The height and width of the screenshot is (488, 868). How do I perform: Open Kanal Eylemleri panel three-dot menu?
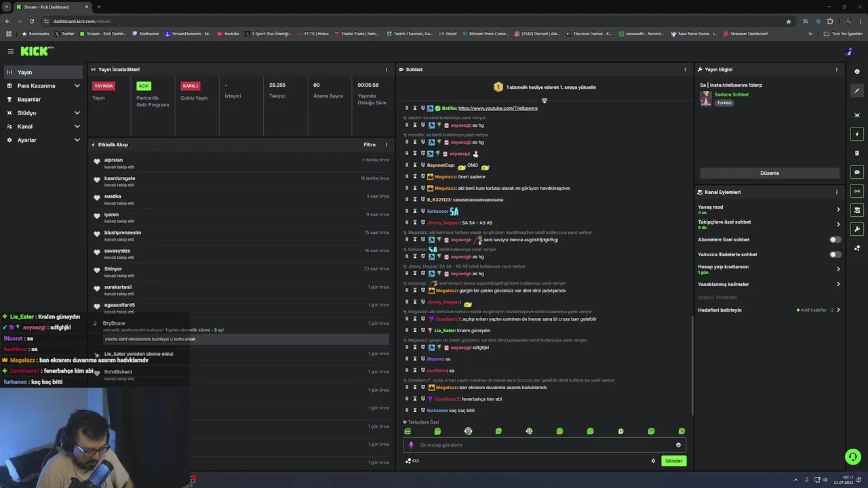(836, 192)
